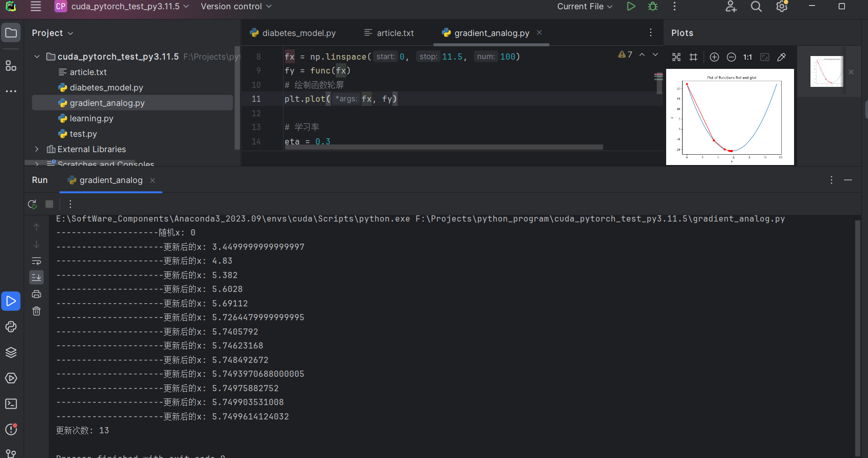Toggle scroll to end in Run console
The height and width of the screenshot is (458, 868).
[36, 278]
